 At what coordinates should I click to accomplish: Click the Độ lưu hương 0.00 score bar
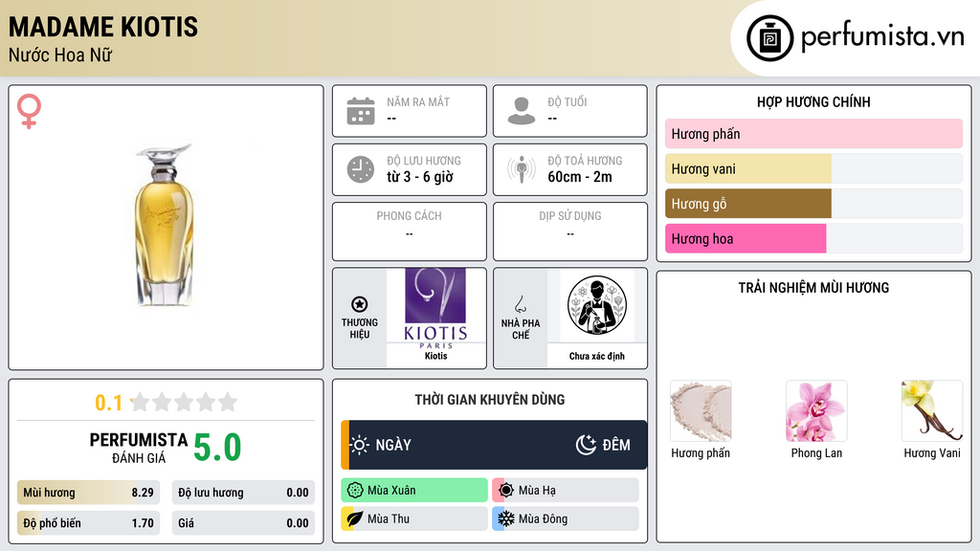(x=243, y=493)
